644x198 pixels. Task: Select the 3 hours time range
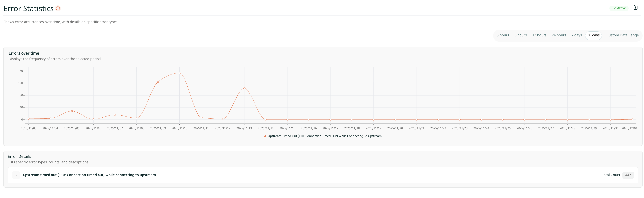tap(502, 35)
